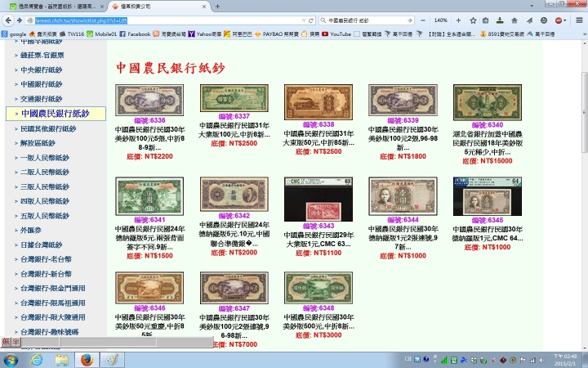Open 三版人民幣紙鈔 category

(x=45, y=186)
